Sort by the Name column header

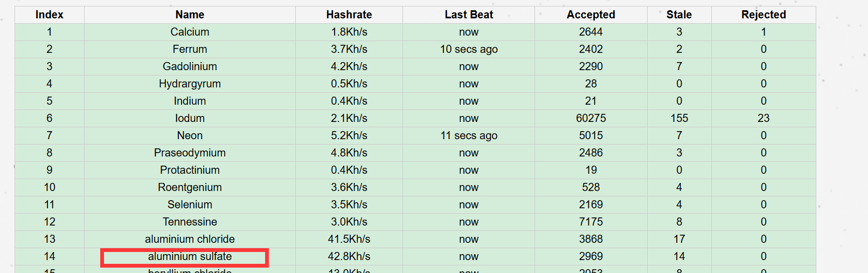coord(190,15)
